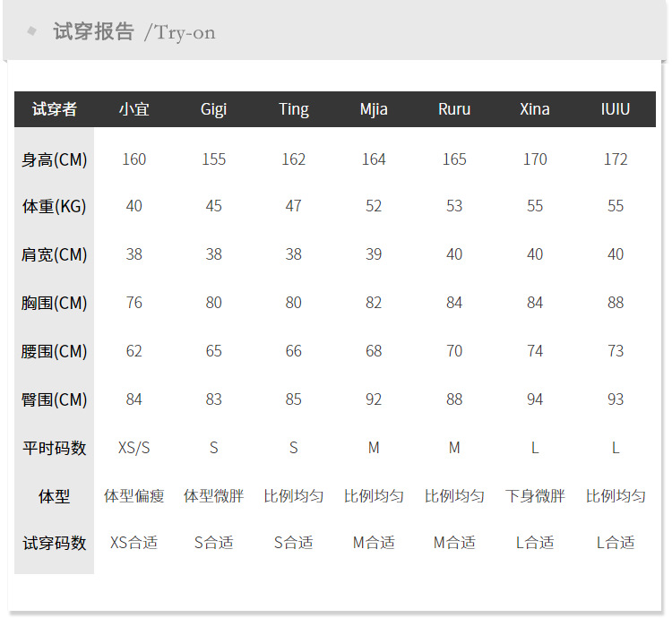Click chest value 82 for Mjia
The height and width of the screenshot is (618, 672).
pyautogui.click(x=374, y=303)
